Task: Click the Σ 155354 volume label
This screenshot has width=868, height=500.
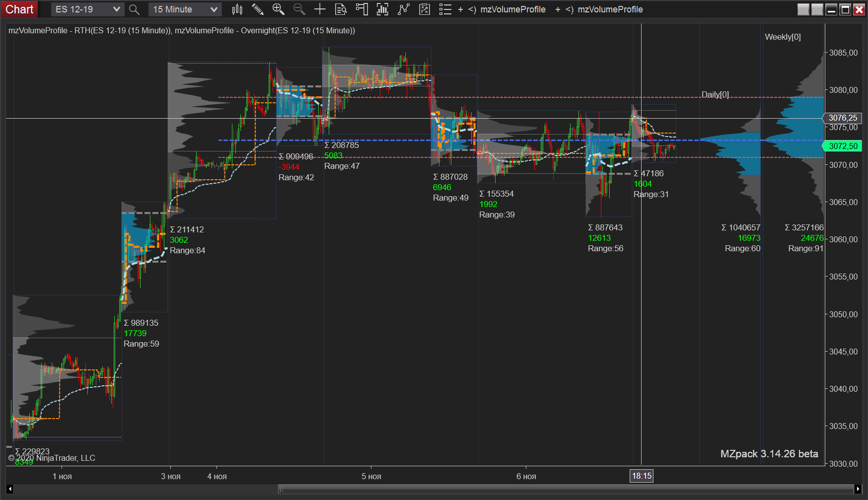Action: tap(497, 194)
